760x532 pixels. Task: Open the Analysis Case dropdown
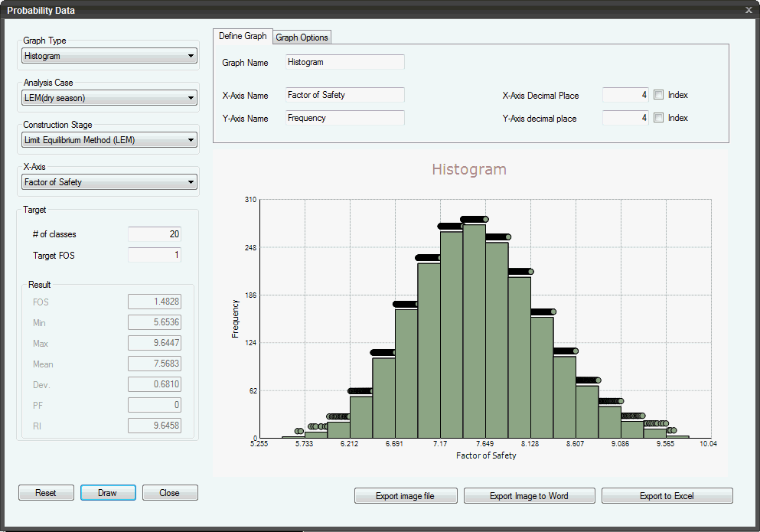(108, 98)
